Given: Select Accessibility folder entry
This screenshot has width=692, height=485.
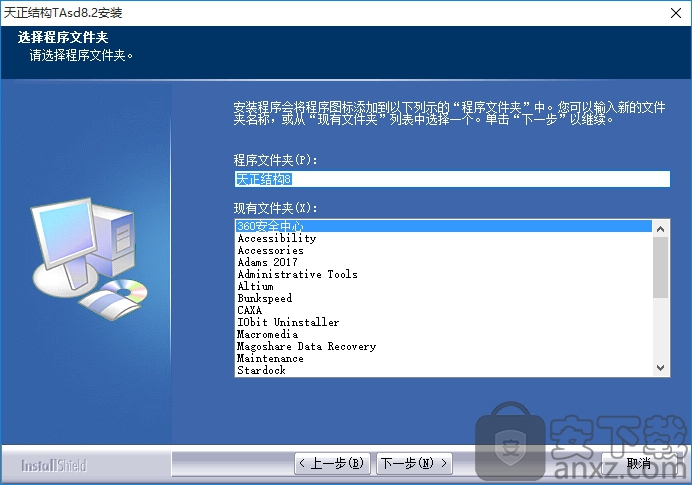Looking at the screenshot, I should click(443, 238).
